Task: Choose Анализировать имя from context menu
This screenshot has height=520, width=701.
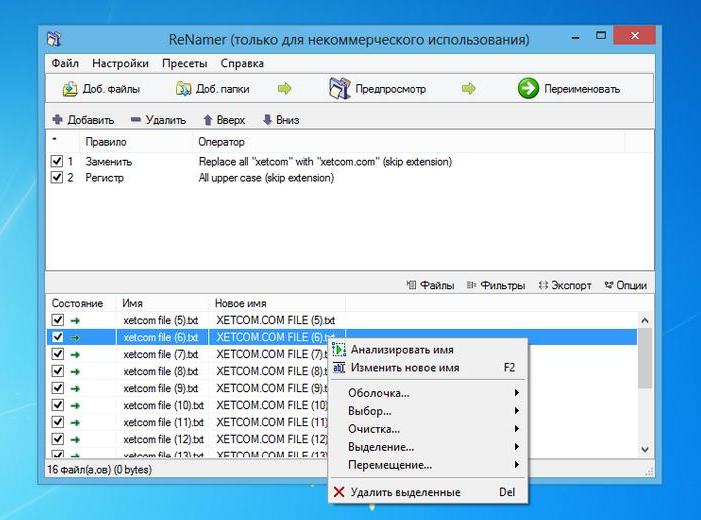Action: coord(428,350)
